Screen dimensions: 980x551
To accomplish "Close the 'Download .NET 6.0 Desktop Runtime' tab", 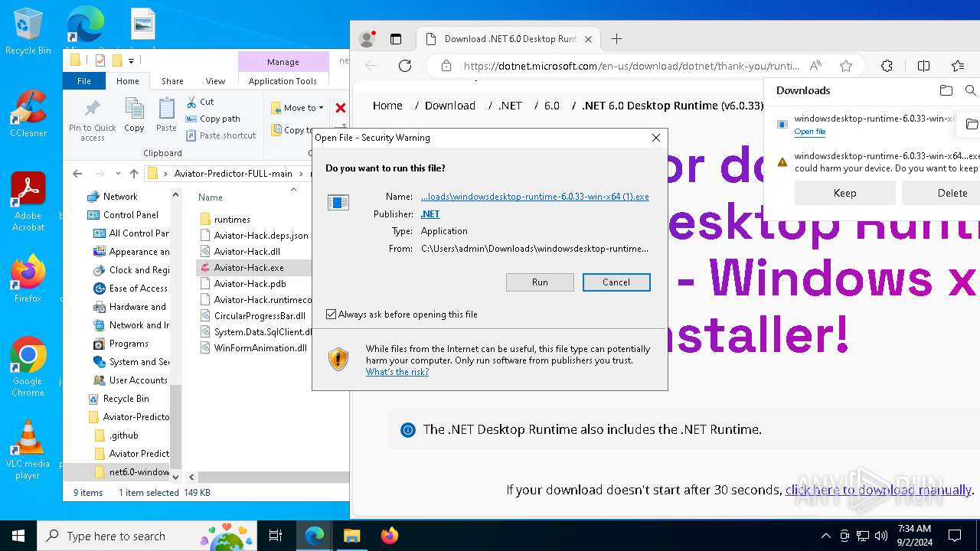I will click(x=589, y=39).
